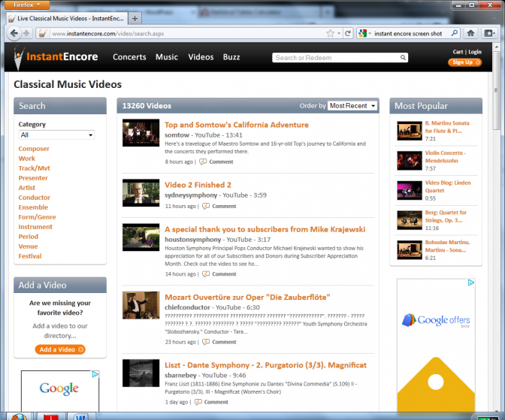Open the Category dropdown showing All

point(56,135)
